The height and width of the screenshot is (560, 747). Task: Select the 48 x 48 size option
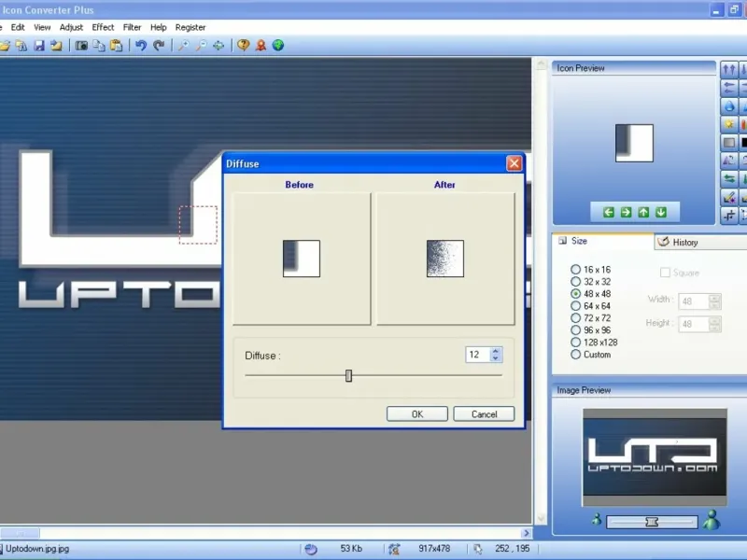[x=590, y=294]
